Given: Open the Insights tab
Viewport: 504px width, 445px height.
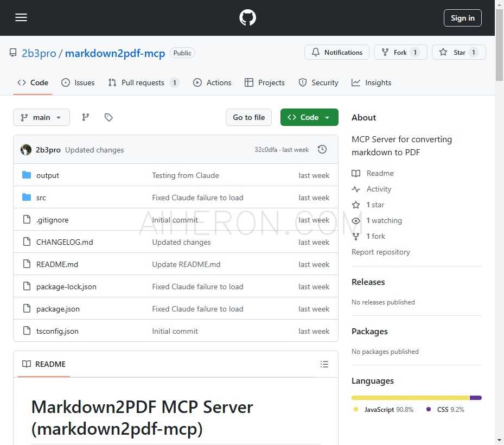Looking at the screenshot, I should click(x=371, y=82).
